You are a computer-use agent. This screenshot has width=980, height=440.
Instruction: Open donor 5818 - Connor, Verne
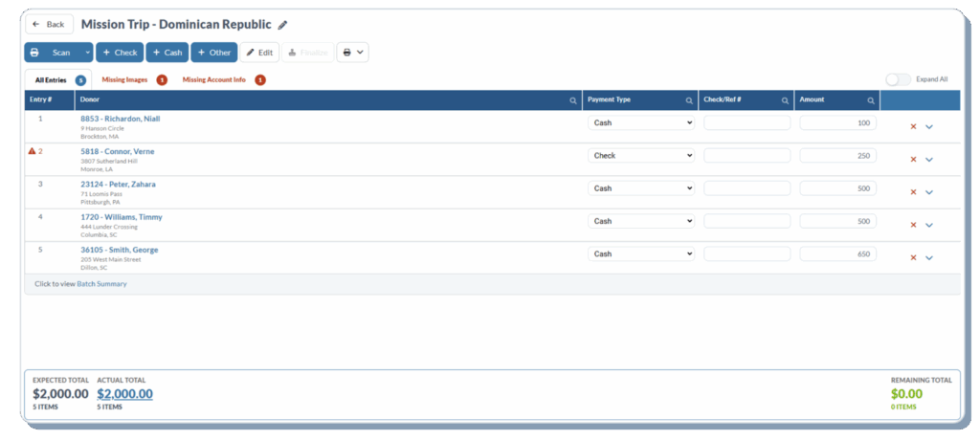tap(118, 151)
